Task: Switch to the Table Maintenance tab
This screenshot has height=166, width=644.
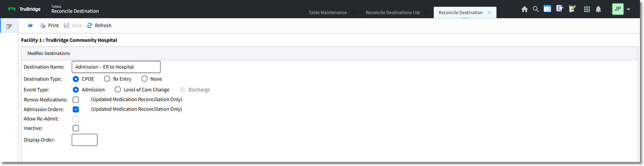Action: (x=327, y=13)
